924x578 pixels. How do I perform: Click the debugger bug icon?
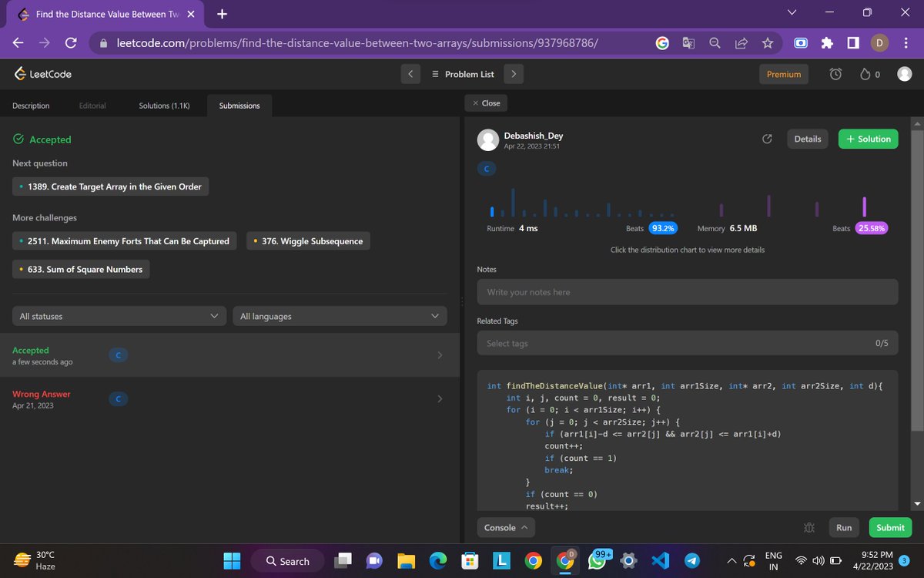click(x=809, y=528)
